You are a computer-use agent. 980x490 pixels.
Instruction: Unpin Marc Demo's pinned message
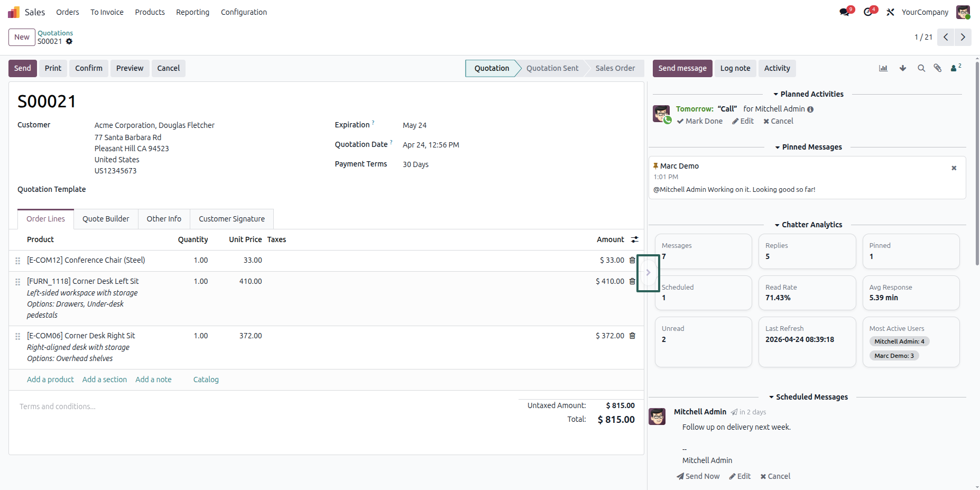pos(954,168)
